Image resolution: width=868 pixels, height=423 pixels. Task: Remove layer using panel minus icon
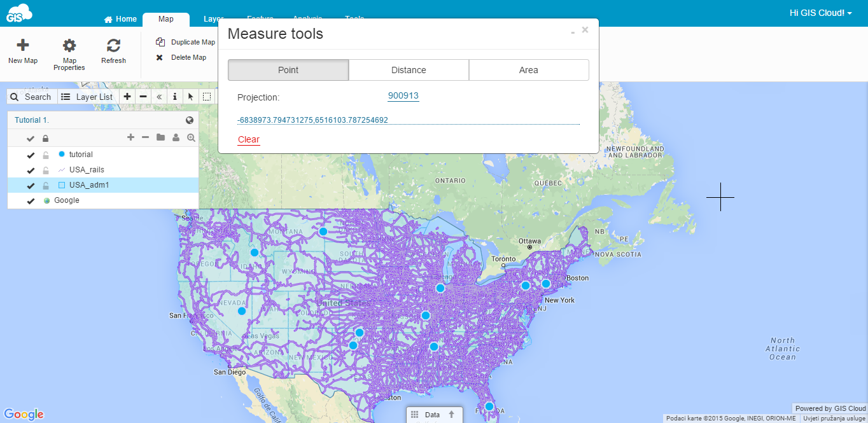point(145,137)
